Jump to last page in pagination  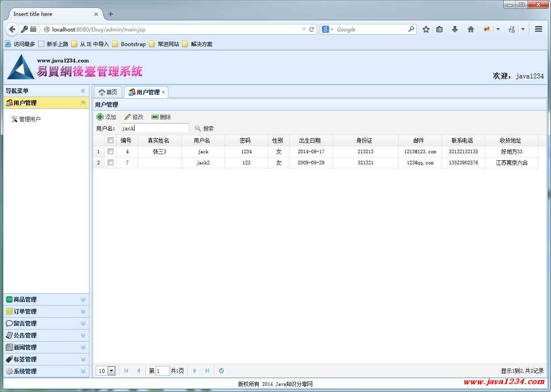207,371
